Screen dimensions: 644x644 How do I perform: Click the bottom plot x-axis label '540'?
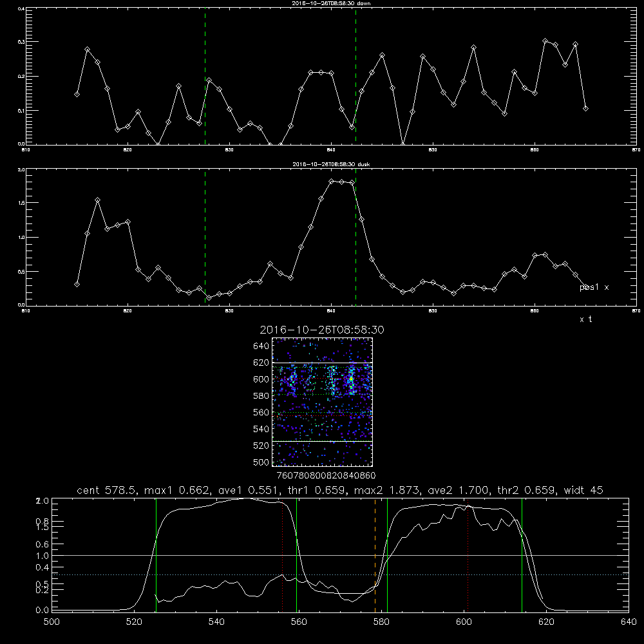click(x=216, y=622)
